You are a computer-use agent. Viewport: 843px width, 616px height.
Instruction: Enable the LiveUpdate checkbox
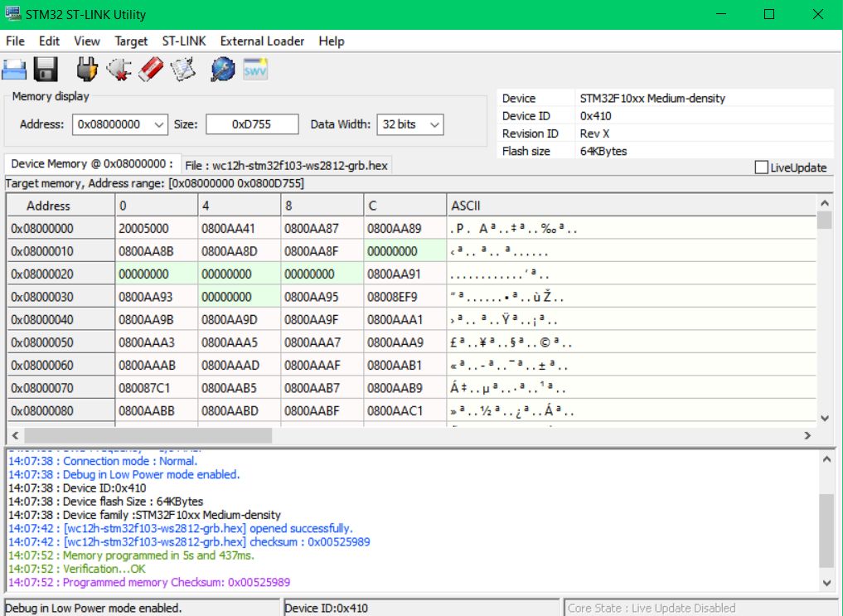point(762,167)
